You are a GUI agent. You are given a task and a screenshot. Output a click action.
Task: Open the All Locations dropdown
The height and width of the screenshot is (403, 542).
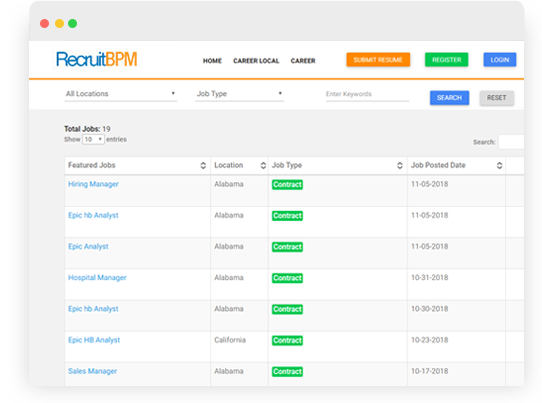(121, 94)
